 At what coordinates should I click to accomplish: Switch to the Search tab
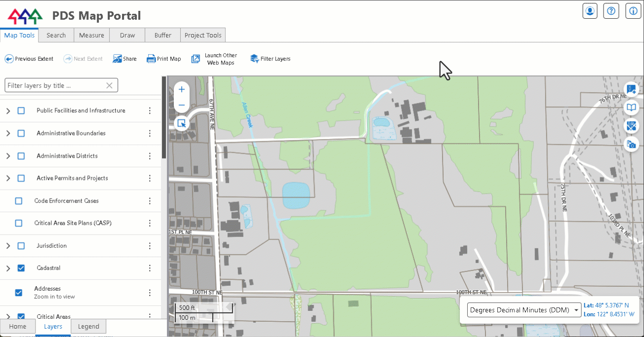click(x=56, y=35)
